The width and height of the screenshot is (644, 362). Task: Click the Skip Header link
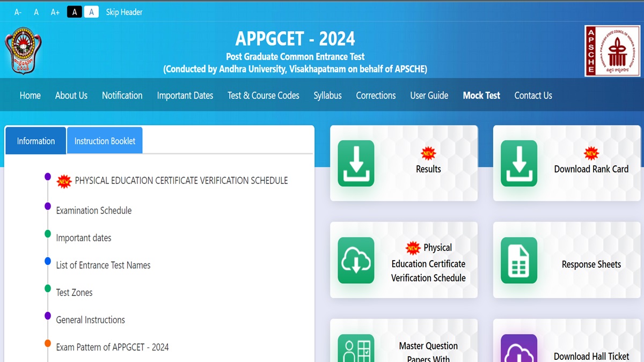tap(124, 12)
